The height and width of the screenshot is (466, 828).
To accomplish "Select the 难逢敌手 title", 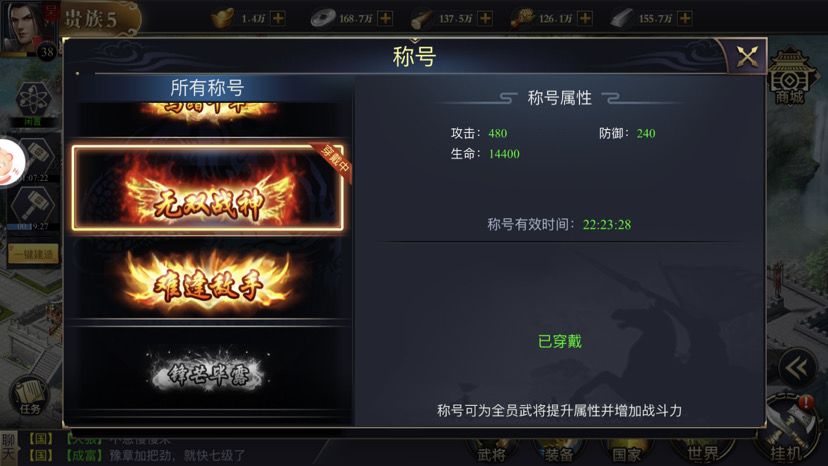I will coord(208,282).
